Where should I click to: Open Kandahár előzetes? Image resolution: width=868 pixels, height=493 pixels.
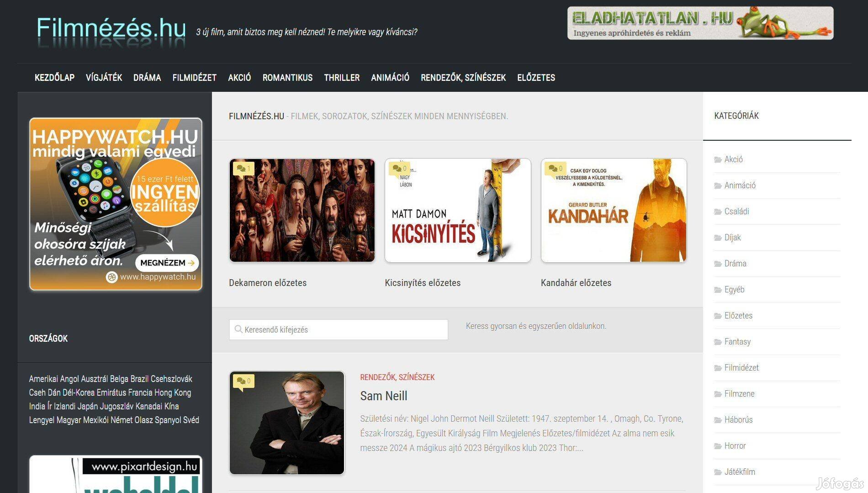576,283
